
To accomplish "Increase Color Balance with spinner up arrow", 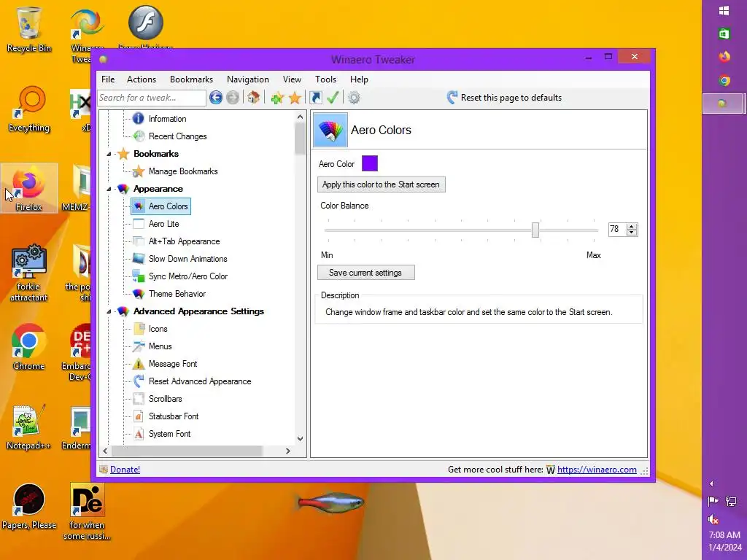I will click(632, 227).
